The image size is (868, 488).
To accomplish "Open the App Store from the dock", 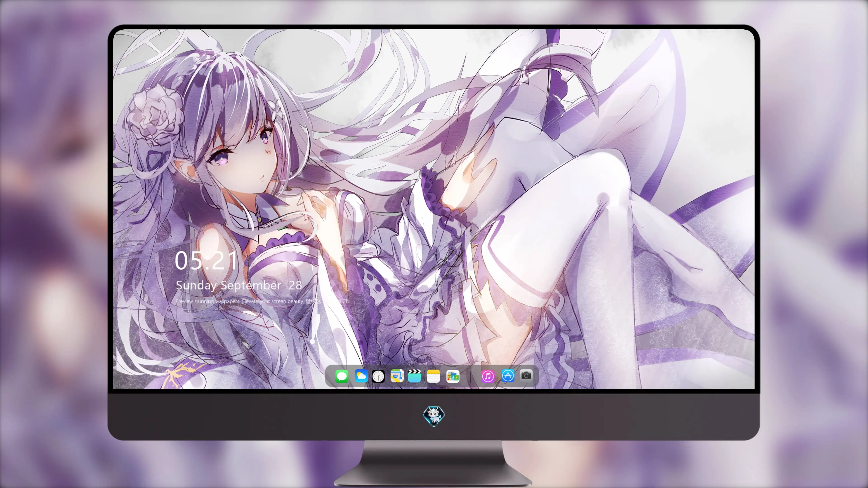I will pos(508,375).
